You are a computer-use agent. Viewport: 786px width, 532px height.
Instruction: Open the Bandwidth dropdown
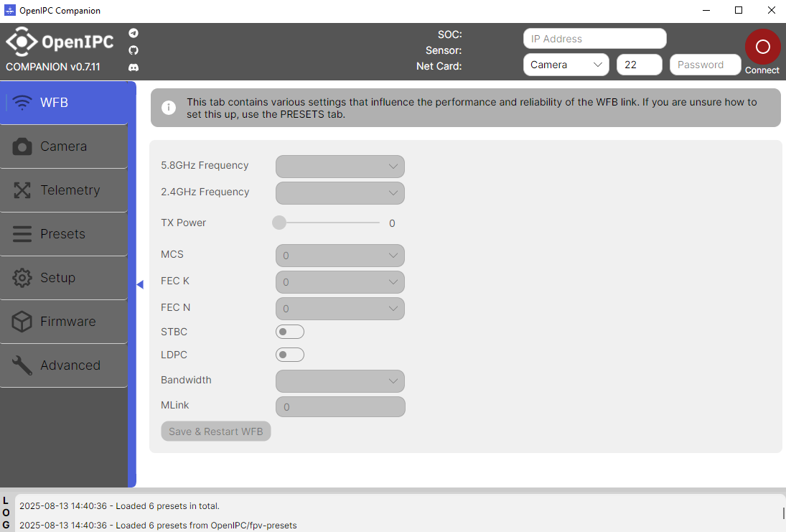pyautogui.click(x=340, y=381)
